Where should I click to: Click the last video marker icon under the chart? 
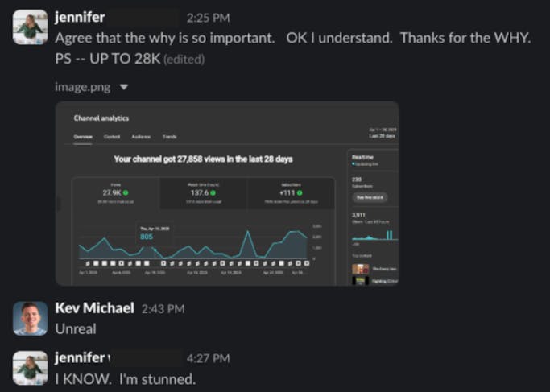[x=306, y=262]
